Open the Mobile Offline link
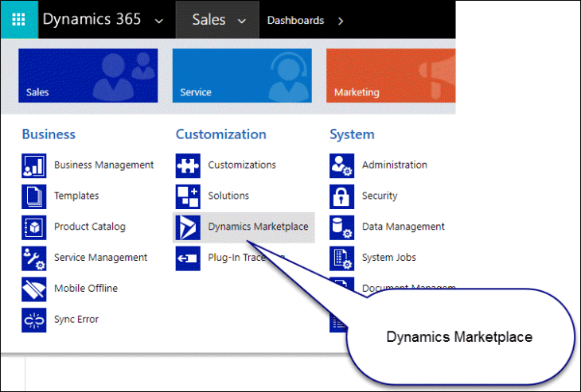Viewport: 581px width, 392px height. coord(86,288)
